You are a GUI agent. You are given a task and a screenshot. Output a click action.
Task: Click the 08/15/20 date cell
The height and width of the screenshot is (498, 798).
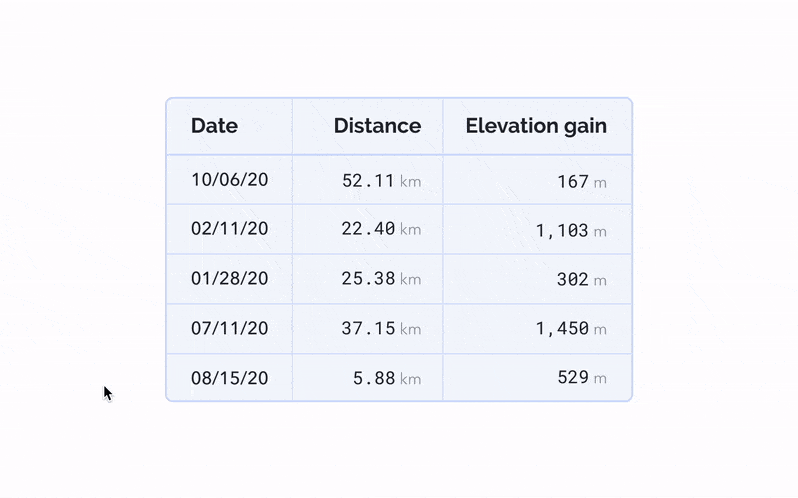point(229,378)
